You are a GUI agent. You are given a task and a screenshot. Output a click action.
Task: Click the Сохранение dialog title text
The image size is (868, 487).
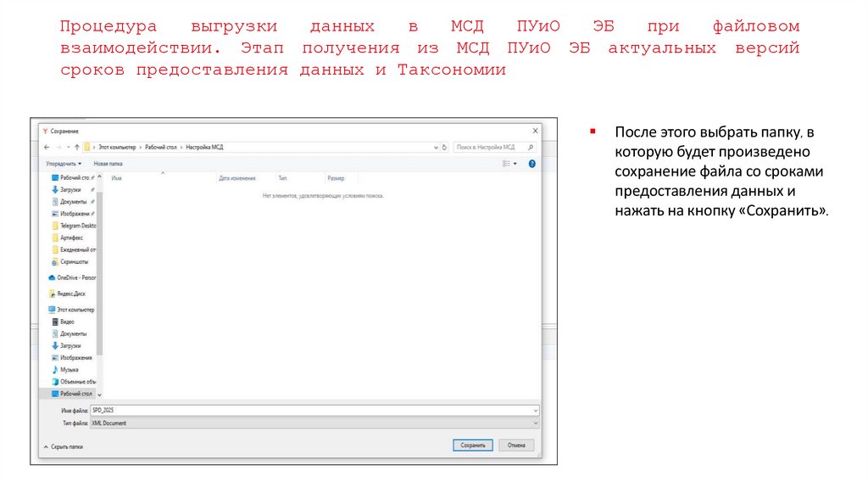coord(64,132)
